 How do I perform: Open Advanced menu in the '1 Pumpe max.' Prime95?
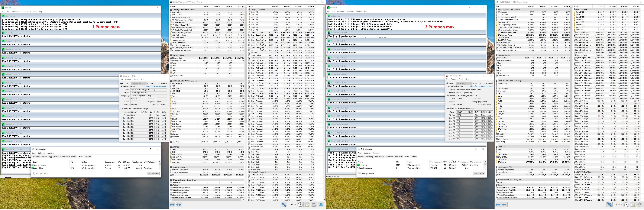(15, 12)
